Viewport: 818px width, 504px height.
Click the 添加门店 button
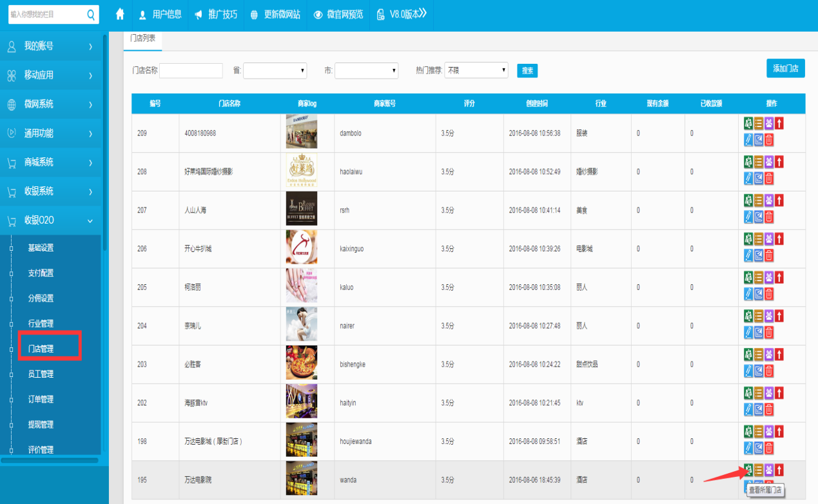[x=785, y=68]
